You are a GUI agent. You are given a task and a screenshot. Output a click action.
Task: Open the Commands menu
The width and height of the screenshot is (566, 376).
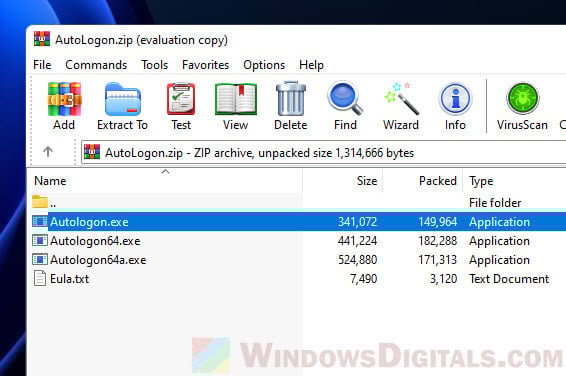coord(96,65)
